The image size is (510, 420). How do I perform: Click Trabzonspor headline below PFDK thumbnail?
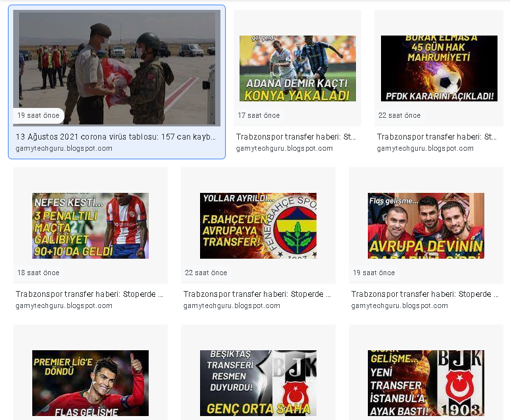click(437, 137)
